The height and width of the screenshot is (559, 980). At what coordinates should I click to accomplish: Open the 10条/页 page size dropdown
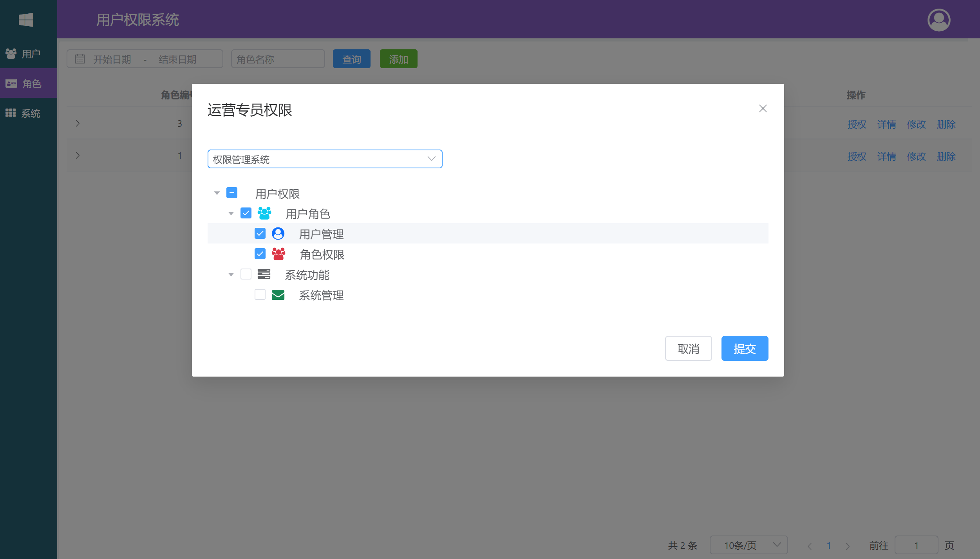coord(749,545)
